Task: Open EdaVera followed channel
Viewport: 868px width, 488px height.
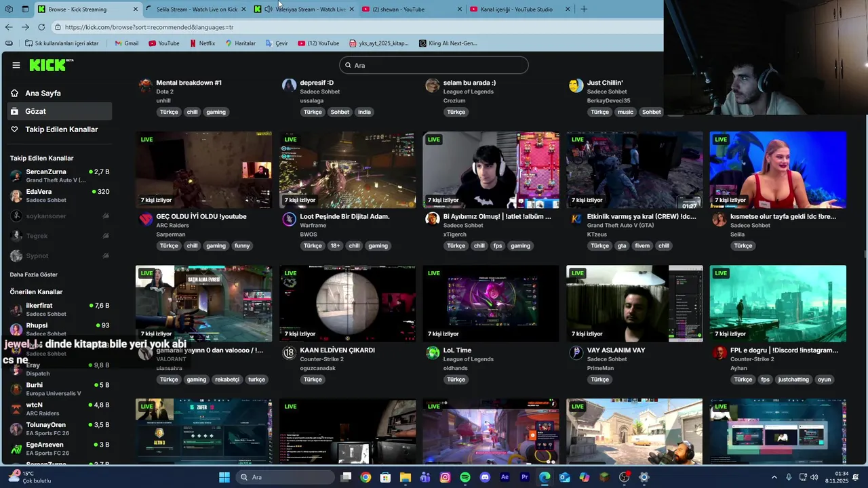Action: coord(60,196)
